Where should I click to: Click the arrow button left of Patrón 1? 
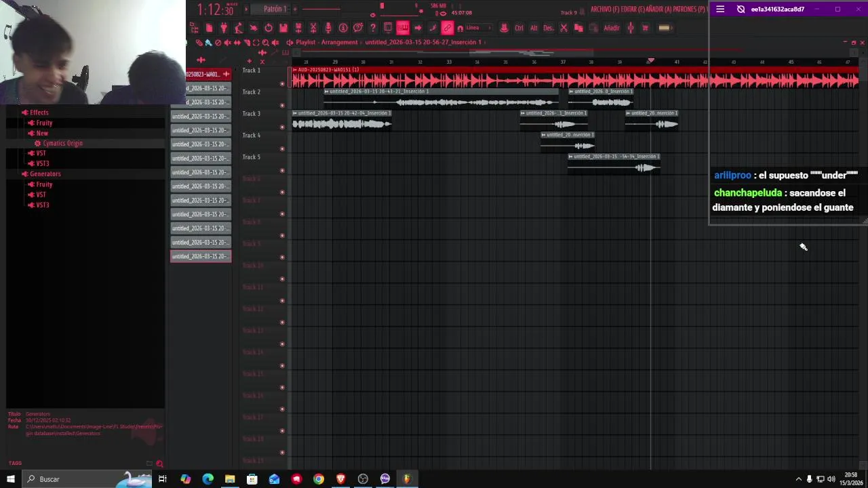coord(246,9)
